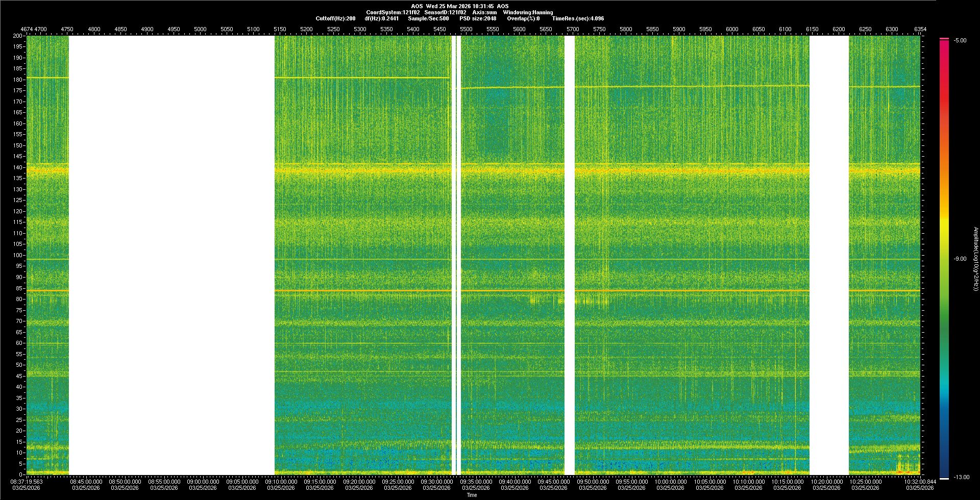Click the 09:10:00.000 time axis label
This screenshot has height=500, width=980.
(x=281, y=482)
